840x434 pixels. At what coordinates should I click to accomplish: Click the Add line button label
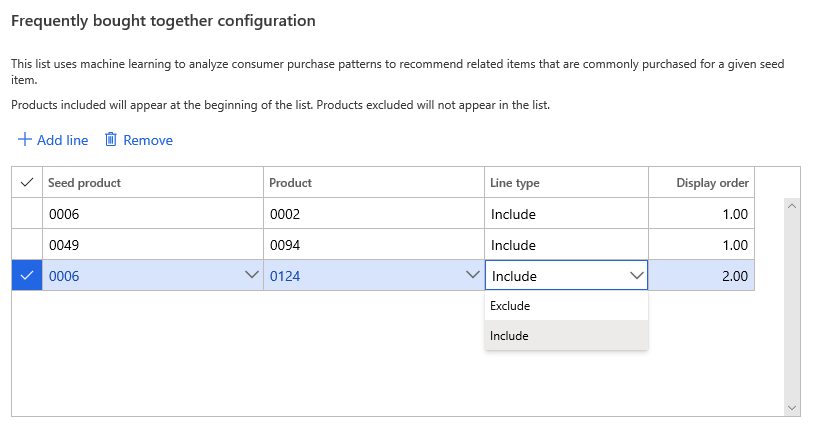tap(62, 140)
